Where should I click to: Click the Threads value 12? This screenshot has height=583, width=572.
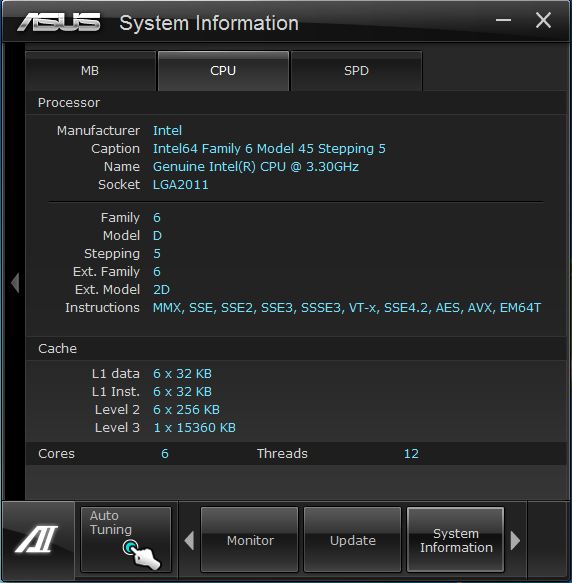pyautogui.click(x=411, y=454)
